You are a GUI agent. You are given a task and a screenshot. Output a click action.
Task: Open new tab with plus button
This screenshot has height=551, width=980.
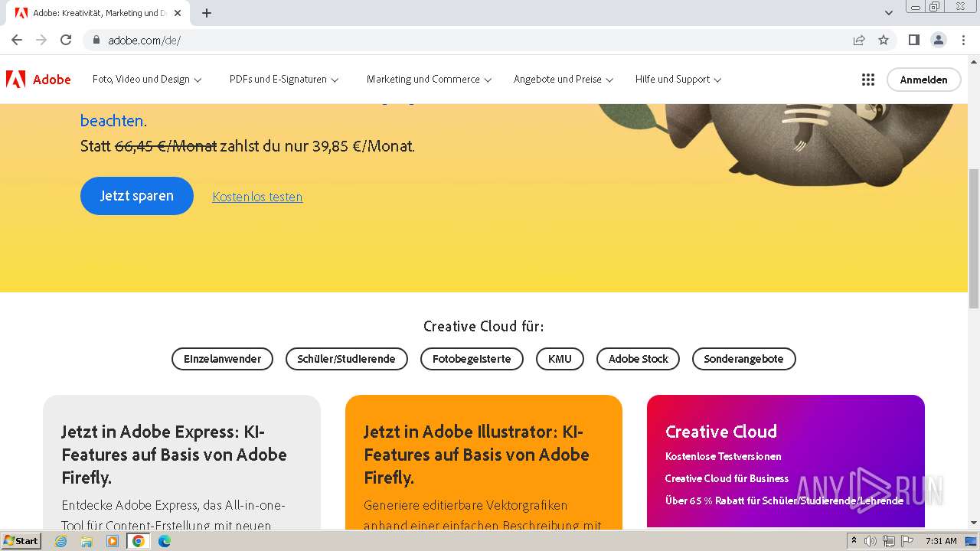tap(207, 13)
